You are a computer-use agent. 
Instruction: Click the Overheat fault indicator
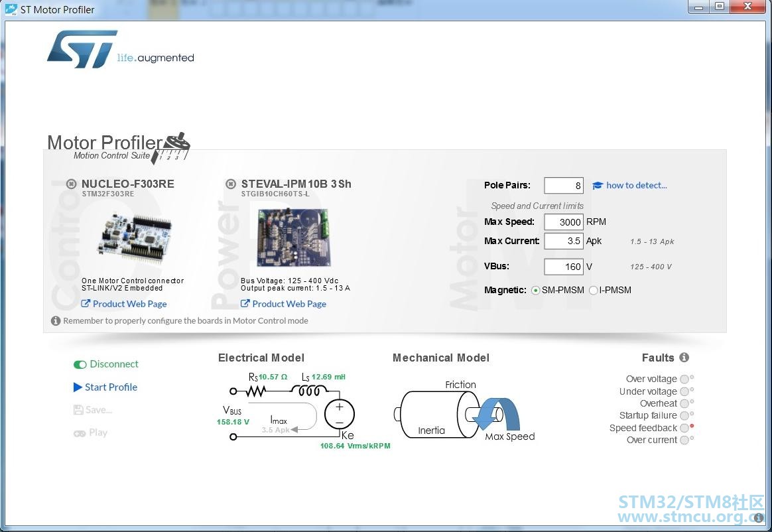684,403
